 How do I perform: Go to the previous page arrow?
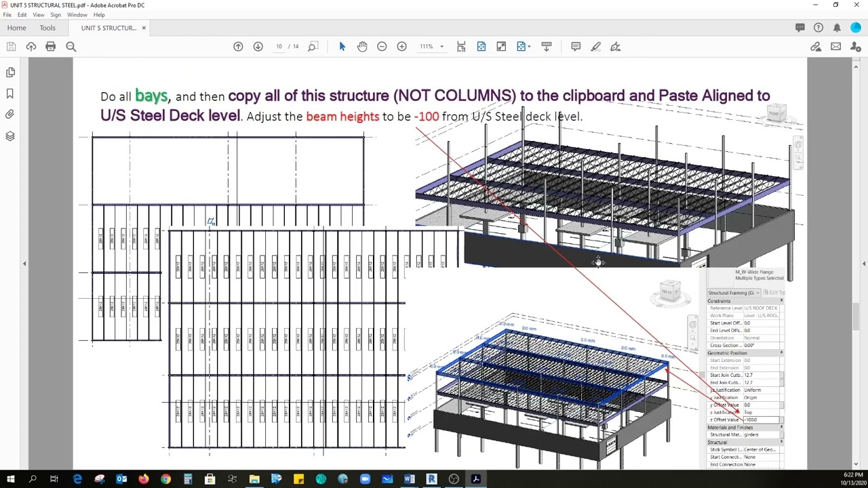(238, 46)
